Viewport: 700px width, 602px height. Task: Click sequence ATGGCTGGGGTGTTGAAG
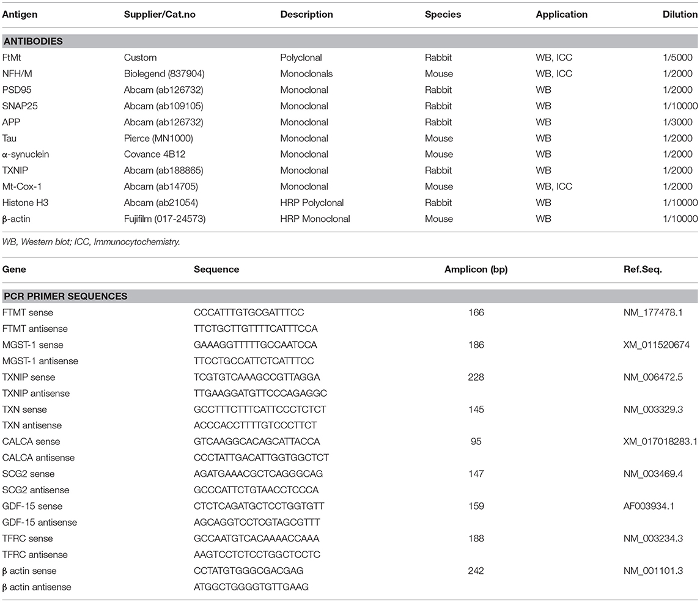[x=251, y=587]
